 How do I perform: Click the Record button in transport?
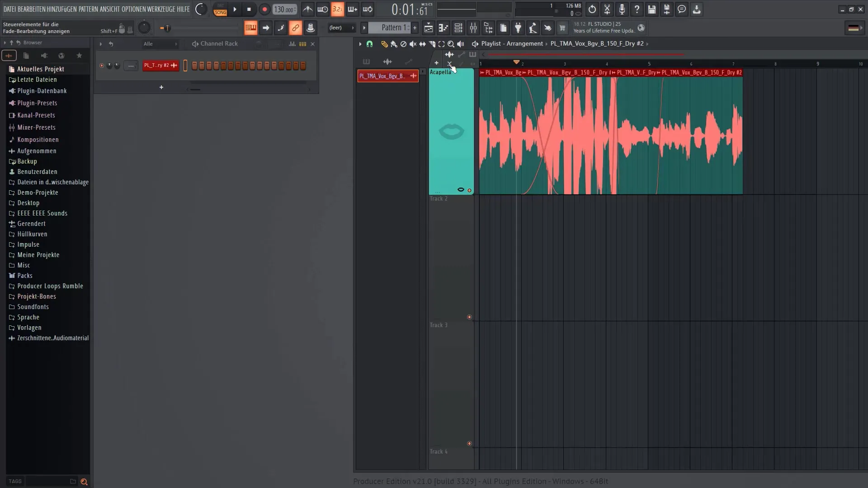[264, 9]
